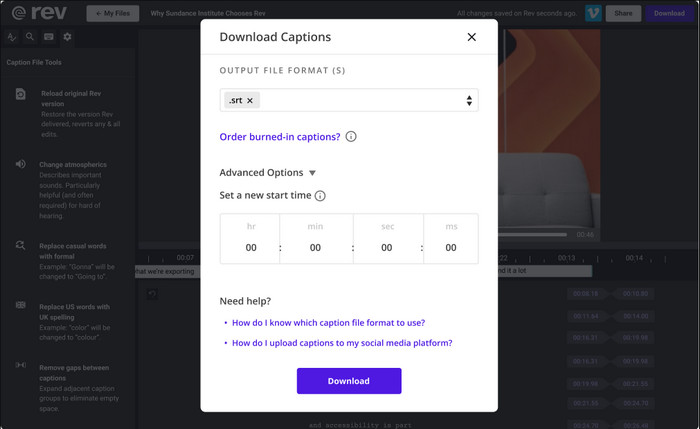This screenshot has width=700, height=429.
Task: Open the settings gear in sidebar toolbar
Action: coord(67,37)
